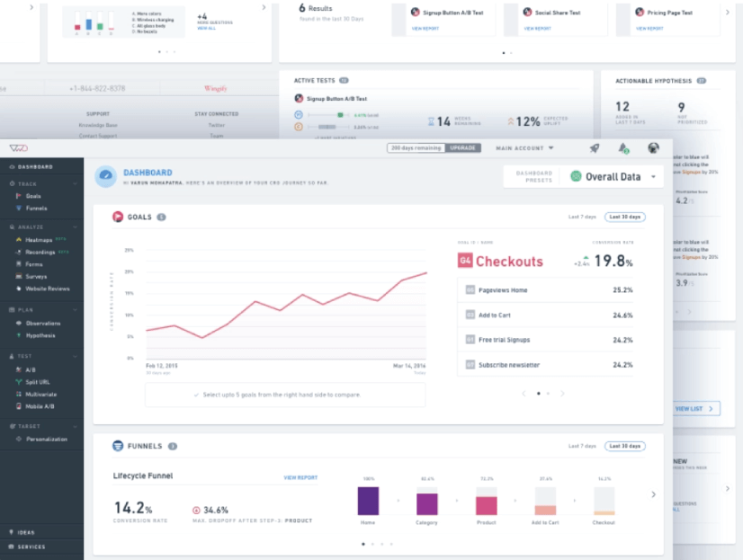
Task: Select Last 7 days in Goals
Action: [x=582, y=217]
